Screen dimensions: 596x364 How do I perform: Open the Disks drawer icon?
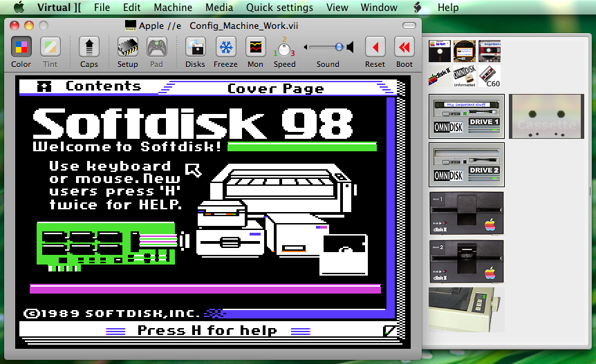(x=196, y=48)
